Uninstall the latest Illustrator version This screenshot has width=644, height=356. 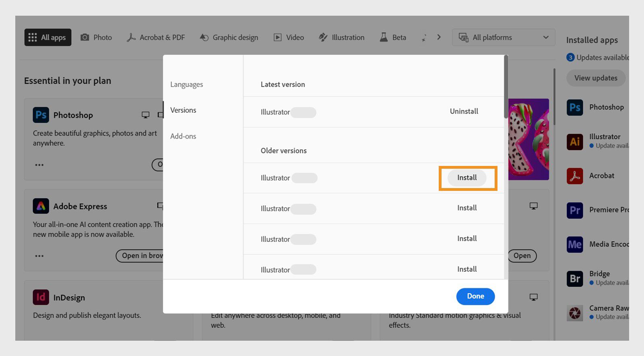point(464,112)
